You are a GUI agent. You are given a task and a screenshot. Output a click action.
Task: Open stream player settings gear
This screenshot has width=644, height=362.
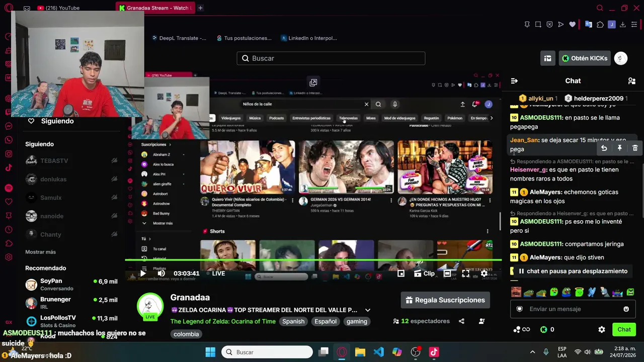tap(484, 274)
